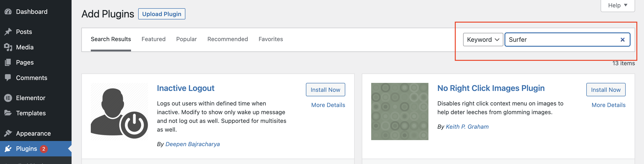Viewport: 644px width, 164px height.
Task: Focus the plugin search input field
Action: coord(563,40)
